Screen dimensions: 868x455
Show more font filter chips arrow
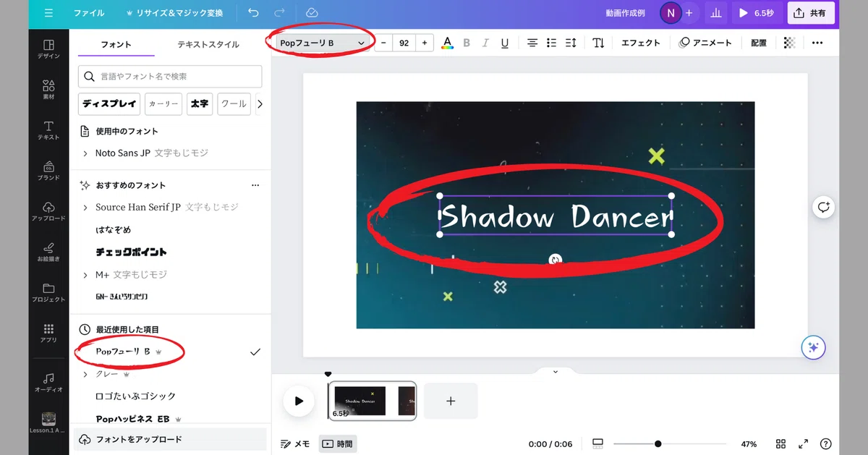(x=260, y=104)
